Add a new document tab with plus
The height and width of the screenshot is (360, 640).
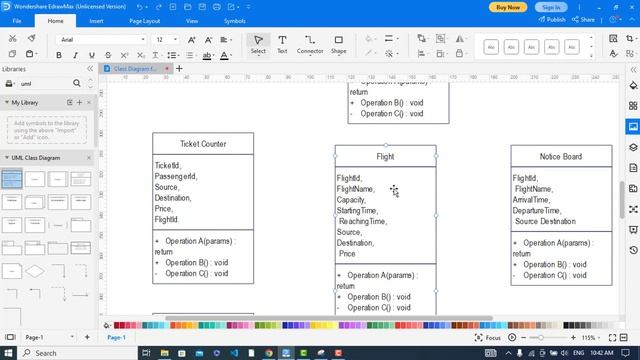179,69
